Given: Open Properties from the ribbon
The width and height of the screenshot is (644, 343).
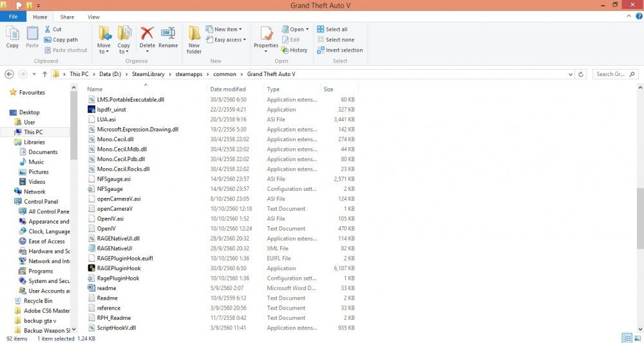Looking at the screenshot, I should pyautogui.click(x=265, y=37).
